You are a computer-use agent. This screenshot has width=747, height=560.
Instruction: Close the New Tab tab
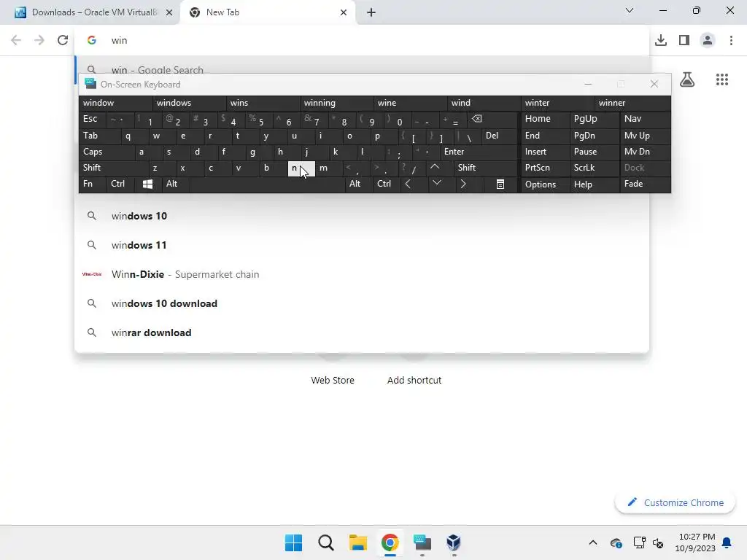coord(344,12)
